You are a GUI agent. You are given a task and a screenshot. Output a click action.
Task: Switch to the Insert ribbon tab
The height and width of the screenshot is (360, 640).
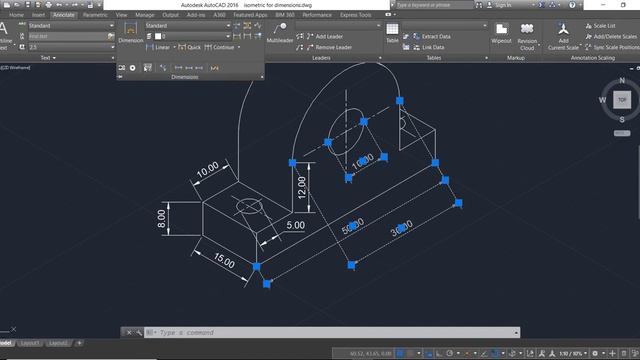[38, 15]
